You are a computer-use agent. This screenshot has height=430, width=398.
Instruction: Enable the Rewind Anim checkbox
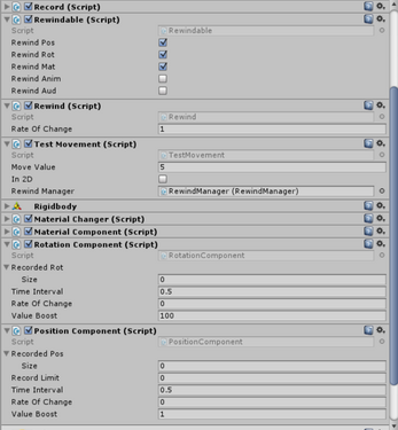[163, 79]
